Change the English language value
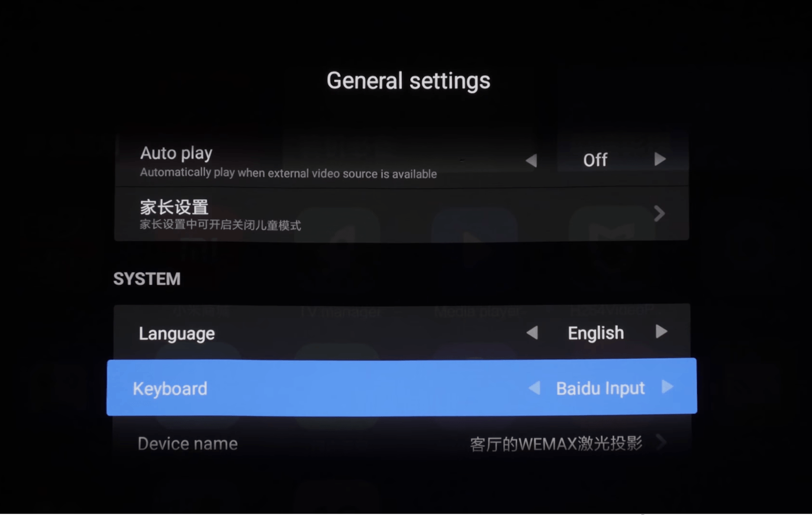The image size is (812, 515). [x=595, y=333]
